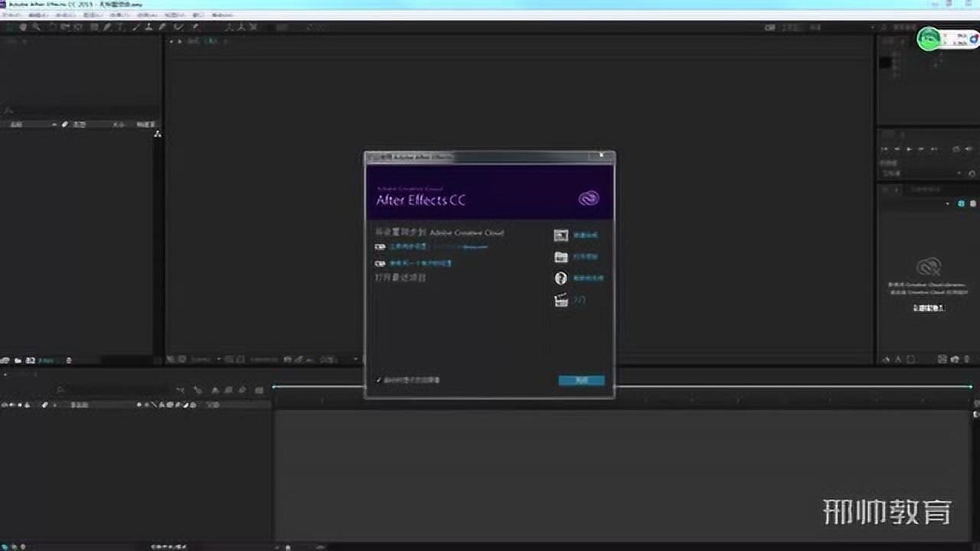Image resolution: width=980 pixels, height=551 pixels.
Task: Toggle Hide Shy Layers switch in timeline
Action: (214, 390)
